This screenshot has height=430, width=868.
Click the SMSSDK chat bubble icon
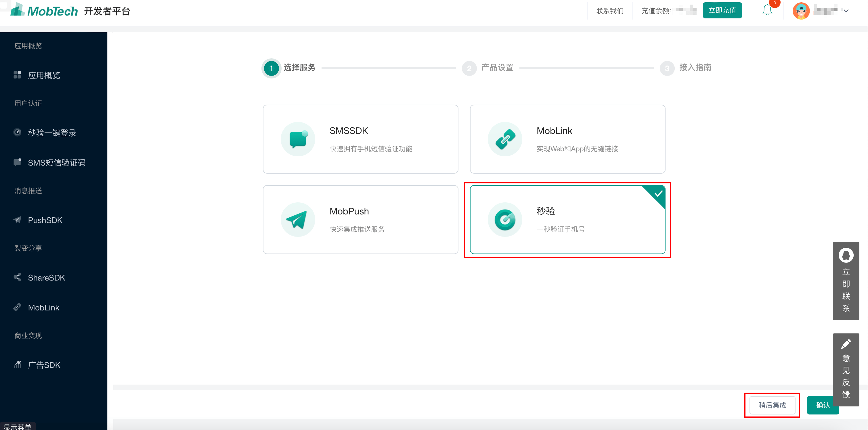pos(298,139)
